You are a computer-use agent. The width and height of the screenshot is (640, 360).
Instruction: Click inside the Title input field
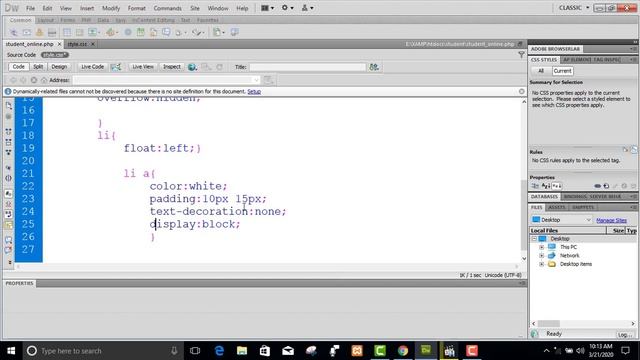tap(307, 67)
